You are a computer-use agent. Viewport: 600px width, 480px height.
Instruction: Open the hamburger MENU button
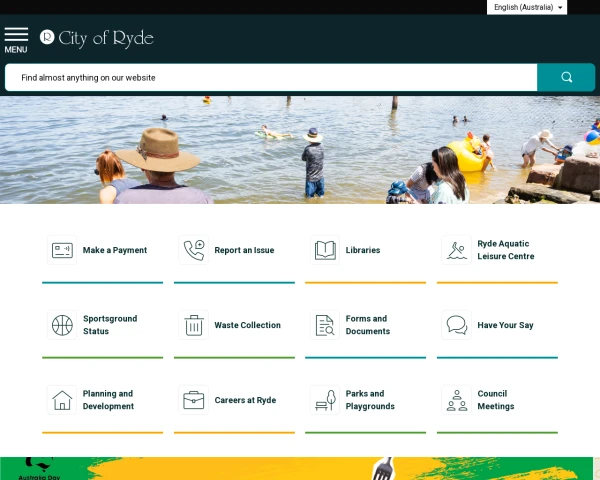[16, 39]
